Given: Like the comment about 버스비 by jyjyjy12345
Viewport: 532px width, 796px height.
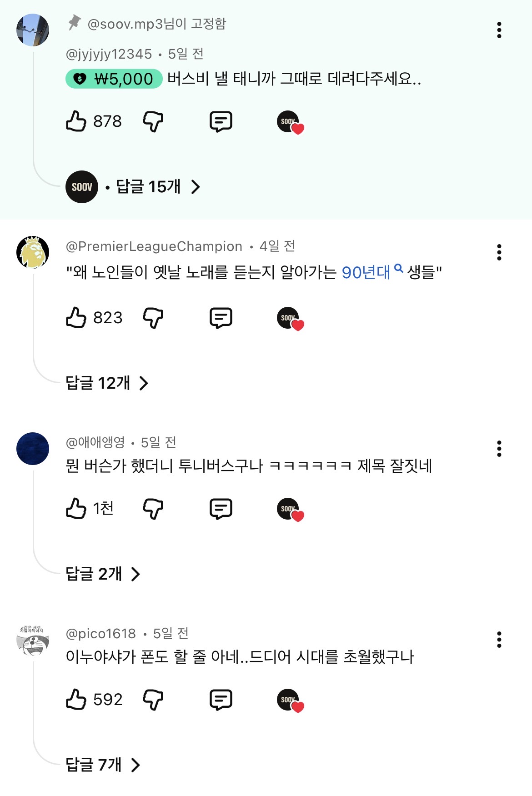Looking at the screenshot, I should coord(76,121).
